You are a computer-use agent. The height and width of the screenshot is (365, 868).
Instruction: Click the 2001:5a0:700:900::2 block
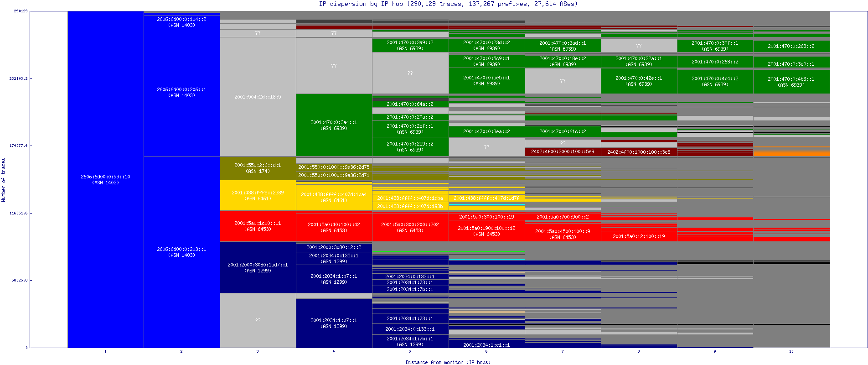pos(563,217)
